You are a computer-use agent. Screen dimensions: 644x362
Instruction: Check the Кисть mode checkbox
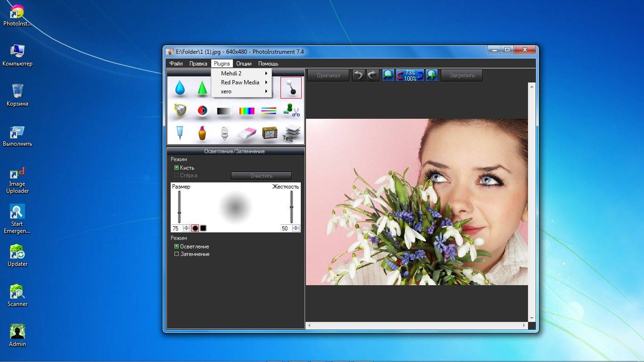(177, 168)
